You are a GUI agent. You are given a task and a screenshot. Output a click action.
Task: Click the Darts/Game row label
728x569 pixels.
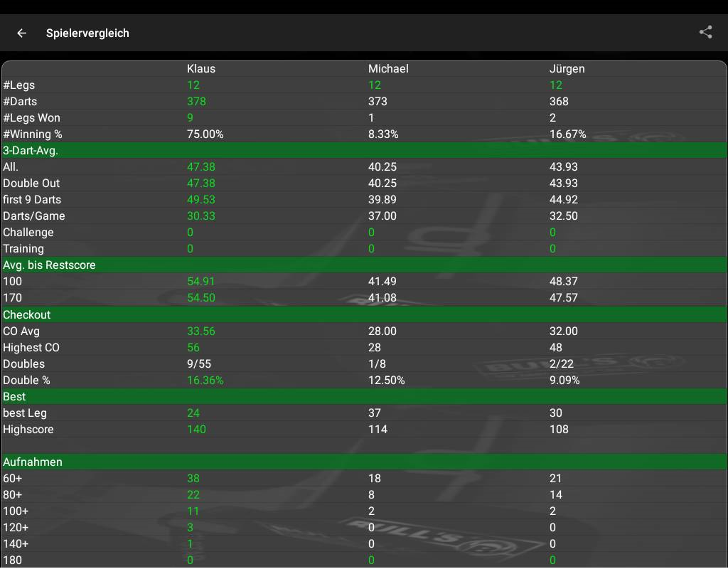coord(34,216)
